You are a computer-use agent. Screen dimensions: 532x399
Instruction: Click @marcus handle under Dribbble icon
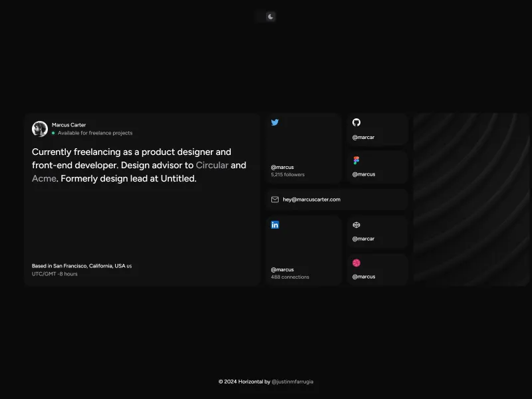pyautogui.click(x=364, y=277)
